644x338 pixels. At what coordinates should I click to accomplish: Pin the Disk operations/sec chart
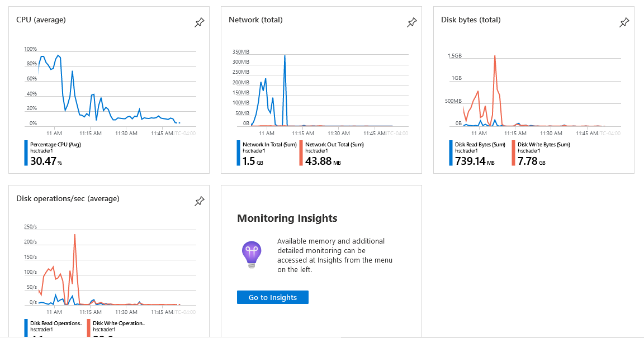(199, 201)
